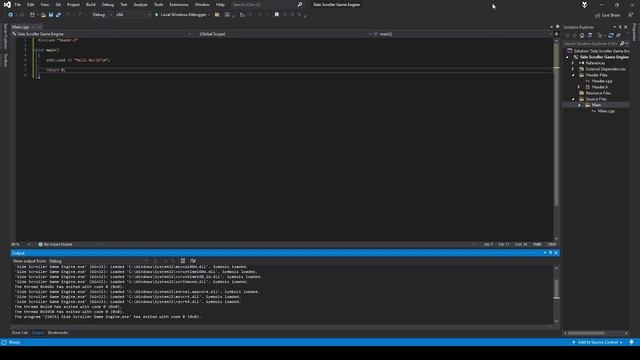This screenshot has height=360, width=640.
Task: Click the Save All toolbar icon
Action: (x=58, y=15)
